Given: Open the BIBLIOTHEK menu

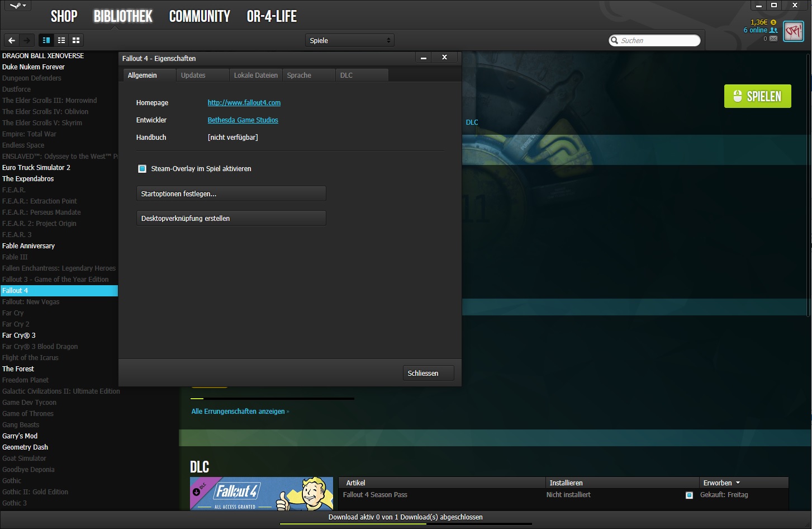Looking at the screenshot, I should pyautogui.click(x=123, y=16).
